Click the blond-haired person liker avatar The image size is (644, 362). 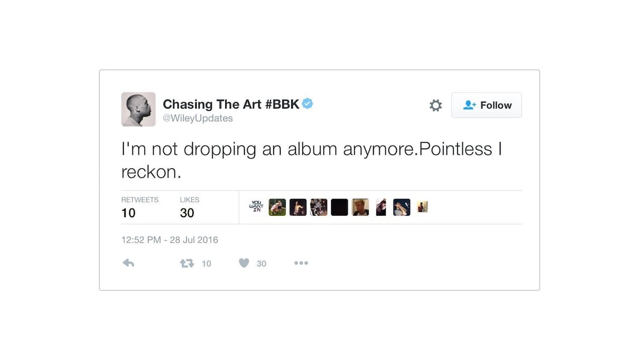360,207
